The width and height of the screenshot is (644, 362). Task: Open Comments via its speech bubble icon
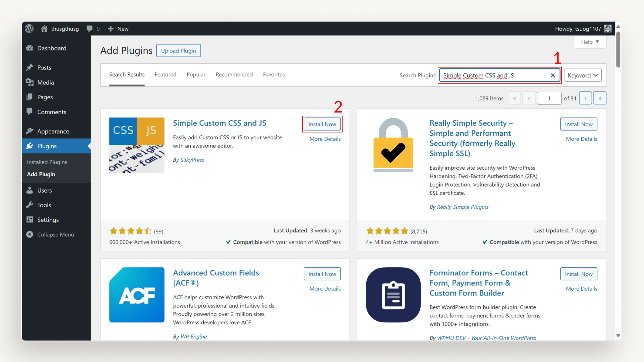[x=30, y=112]
